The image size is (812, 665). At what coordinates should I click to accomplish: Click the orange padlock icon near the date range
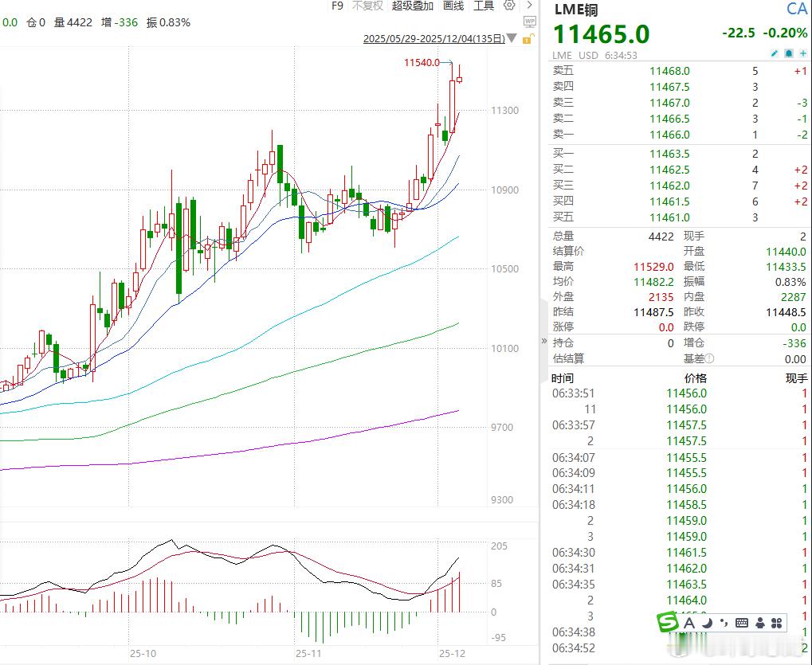(527, 38)
